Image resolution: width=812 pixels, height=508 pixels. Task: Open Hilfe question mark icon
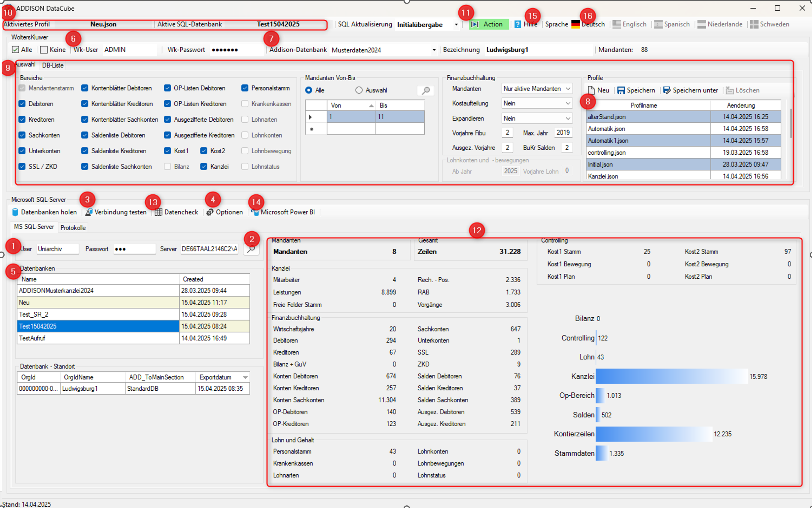click(517, 24)
